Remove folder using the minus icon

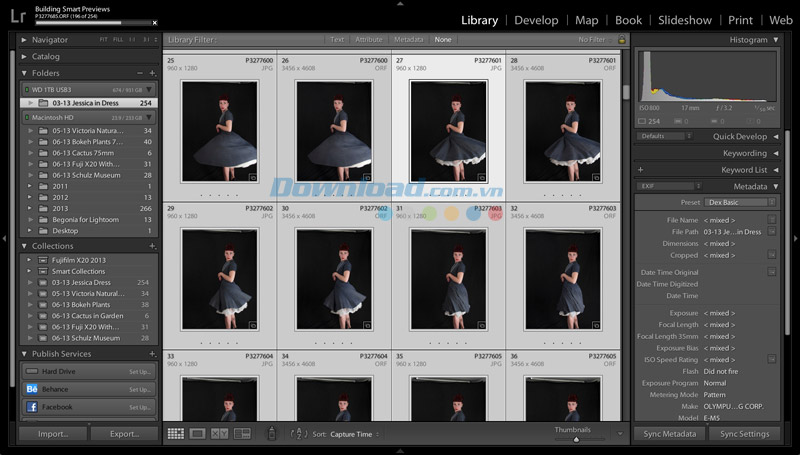click(140, 73)
